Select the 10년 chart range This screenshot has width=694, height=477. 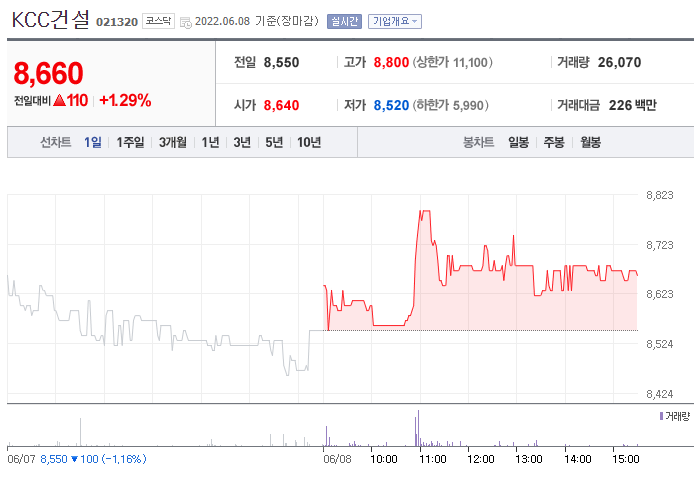[x=309, y=142]
